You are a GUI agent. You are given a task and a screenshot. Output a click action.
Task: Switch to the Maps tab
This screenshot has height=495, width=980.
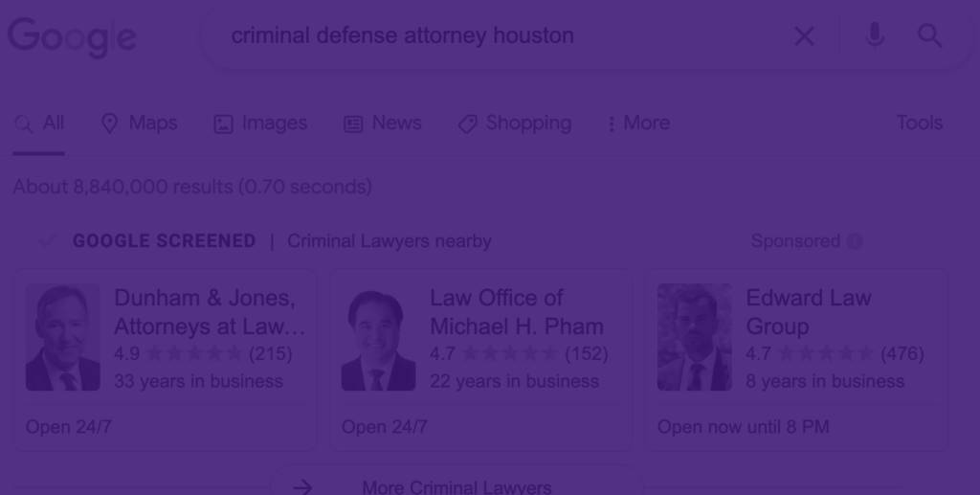140,124
